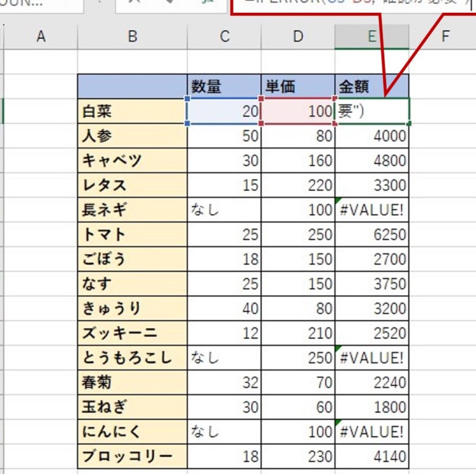Click unit price 70 for 春菊
The width and height of the screenshot is (476, 474).
(x=298, y=382)
